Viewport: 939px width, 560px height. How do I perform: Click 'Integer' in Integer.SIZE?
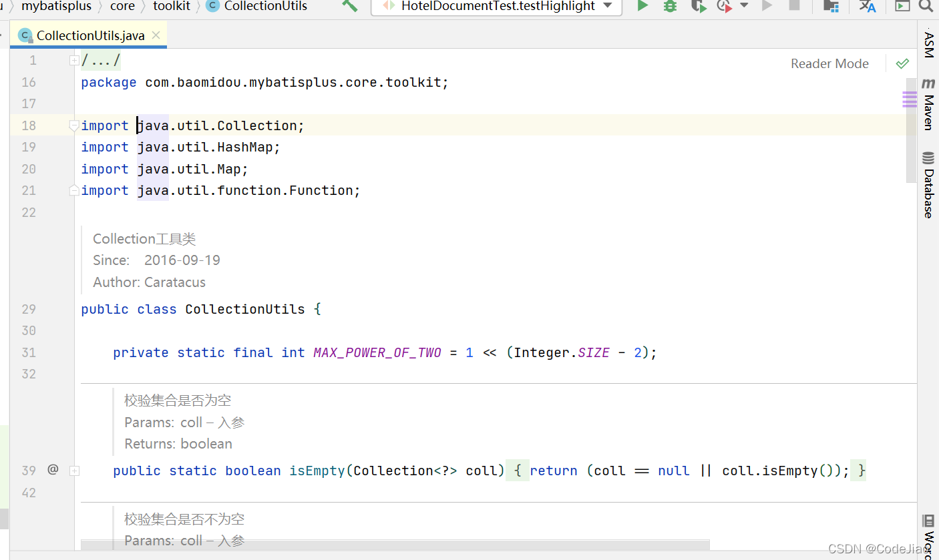click(542, 352)
